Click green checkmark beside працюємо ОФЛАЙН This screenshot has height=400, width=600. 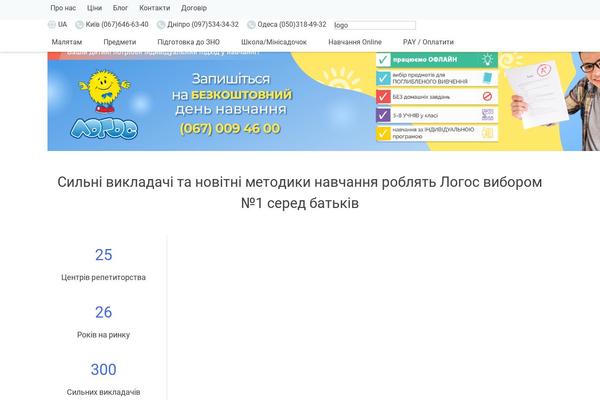[x=383, y=60]
